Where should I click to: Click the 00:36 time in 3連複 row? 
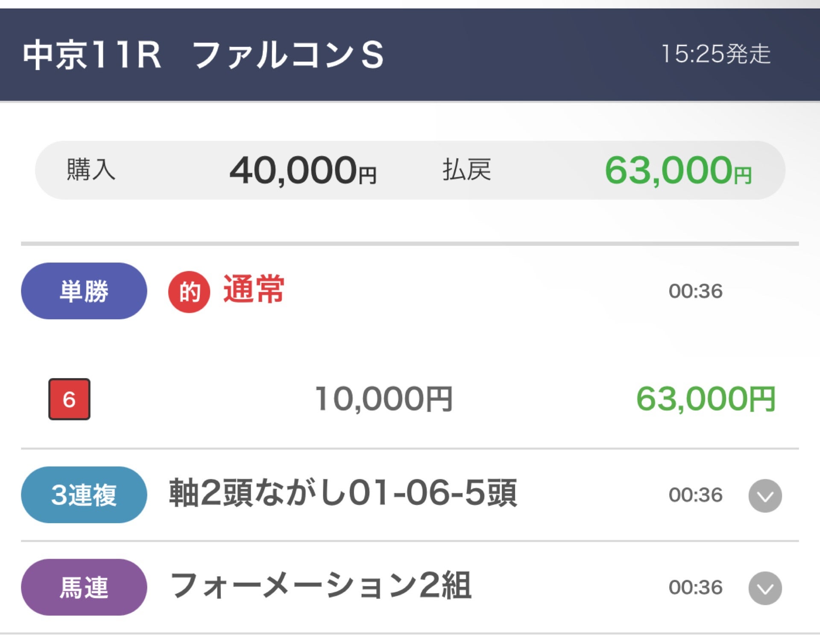[695, 495]
